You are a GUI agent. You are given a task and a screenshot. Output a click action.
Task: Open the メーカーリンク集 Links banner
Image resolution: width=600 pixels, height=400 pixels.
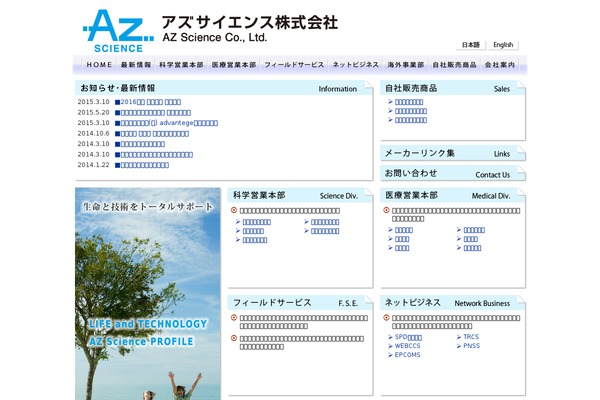(x=453, y=153)
